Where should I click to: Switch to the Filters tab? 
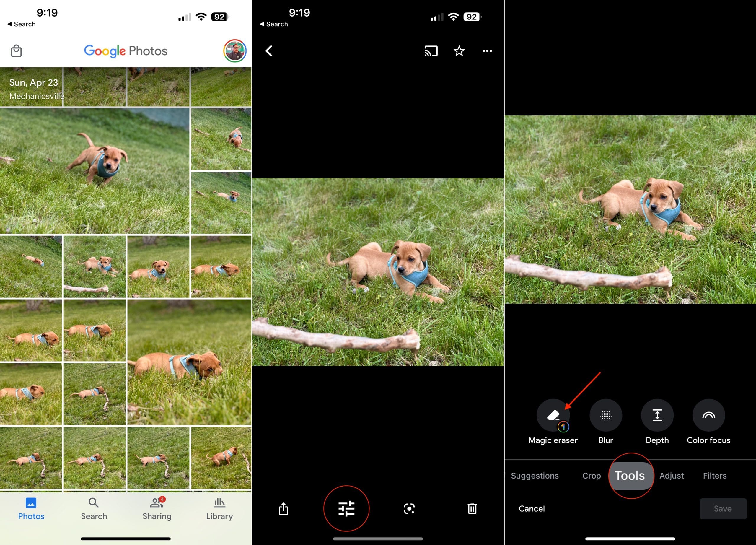pyautogui.click(x=714, y=476)
